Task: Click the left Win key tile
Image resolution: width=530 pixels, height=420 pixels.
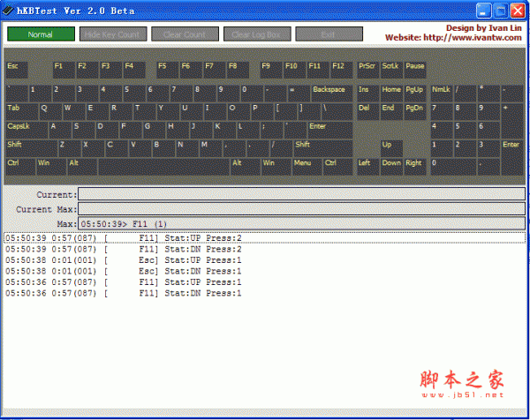Action: (x=51, y=167)
